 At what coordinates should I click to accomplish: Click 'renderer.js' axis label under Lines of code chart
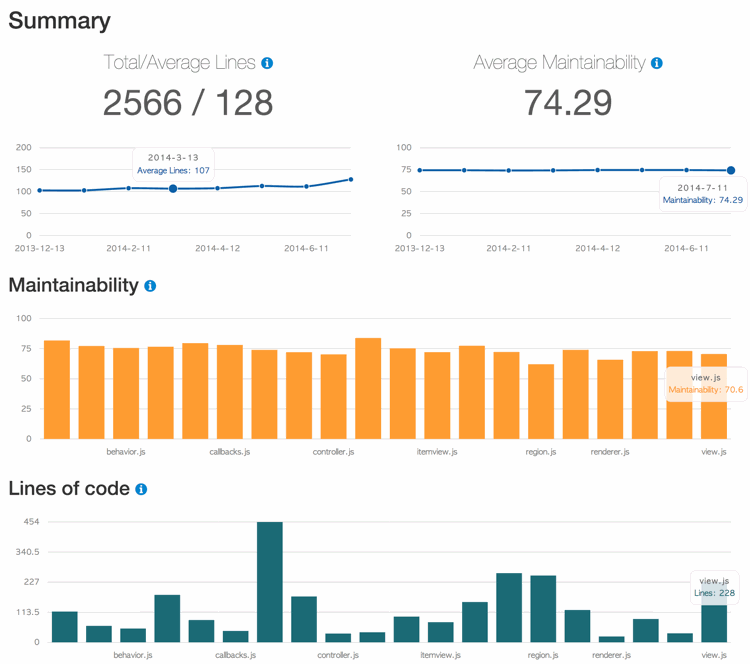click(612, 655)
